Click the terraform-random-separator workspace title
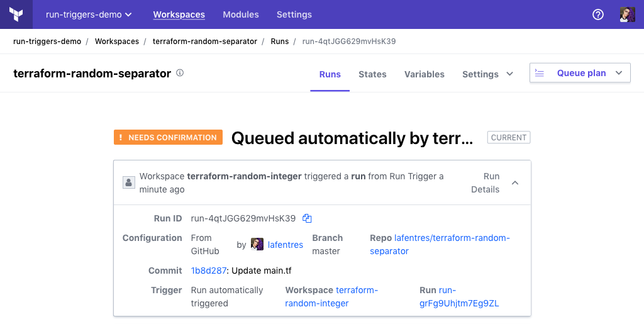 (92, 74)
